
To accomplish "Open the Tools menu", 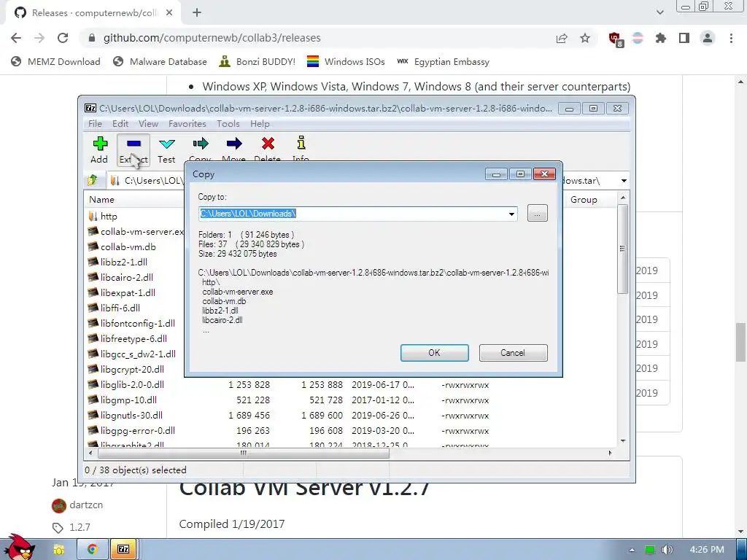I will point(228,124).
